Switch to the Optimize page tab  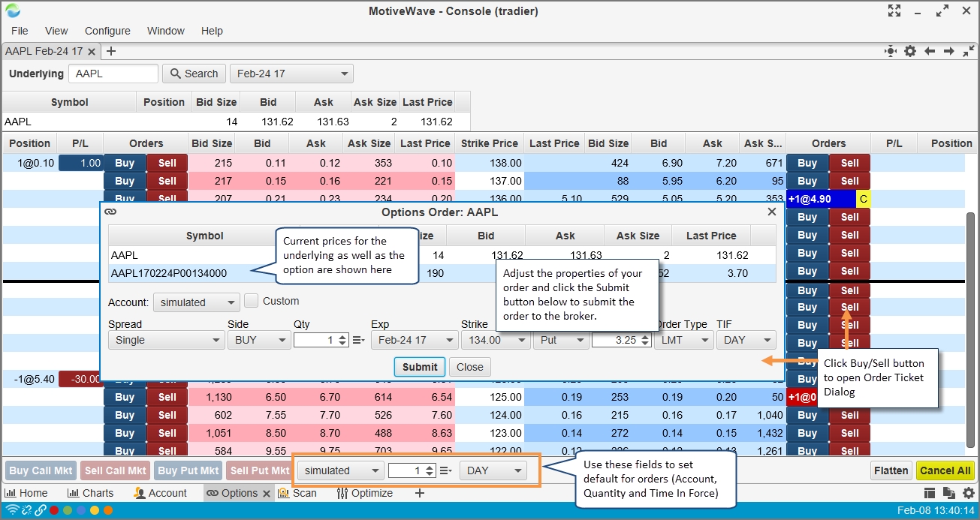coord(366,493)
